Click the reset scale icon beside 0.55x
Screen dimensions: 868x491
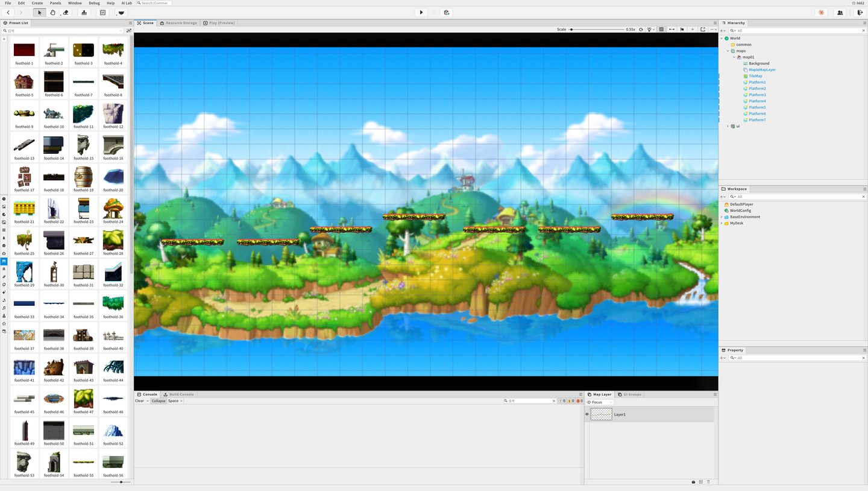pos(641,29)
